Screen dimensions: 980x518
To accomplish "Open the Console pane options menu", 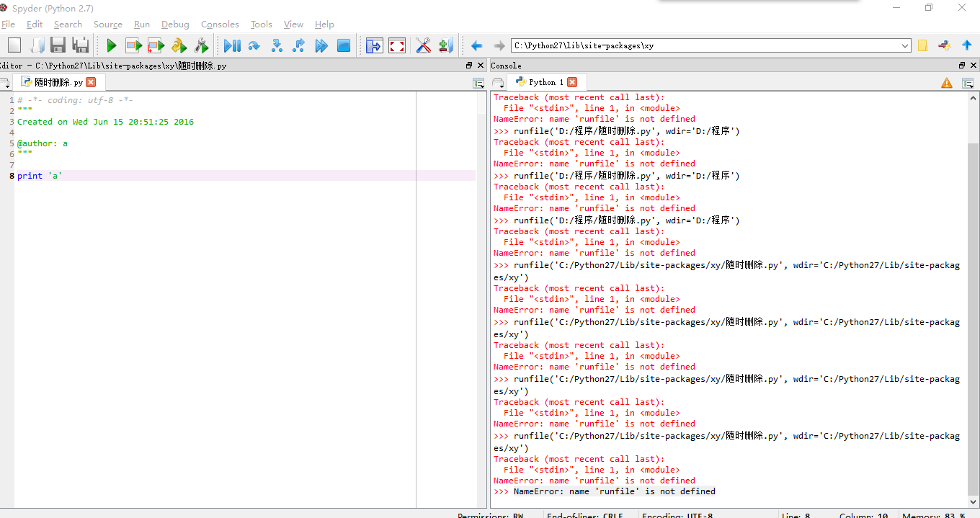I will (966, 82).
